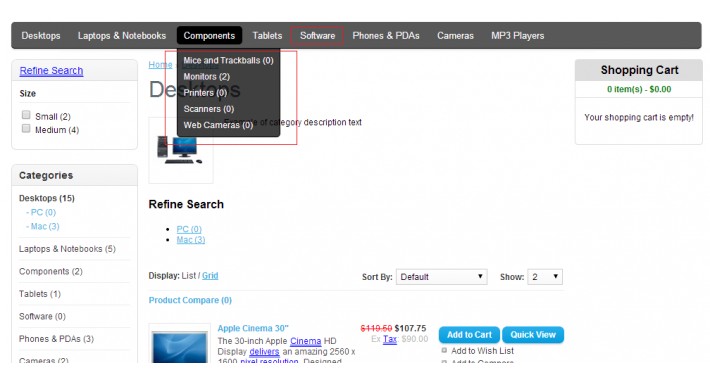The height and width of the screenshot is (380, 710).
Task: Click the Apple Cinema product image
Action: [x=180, y=344]
